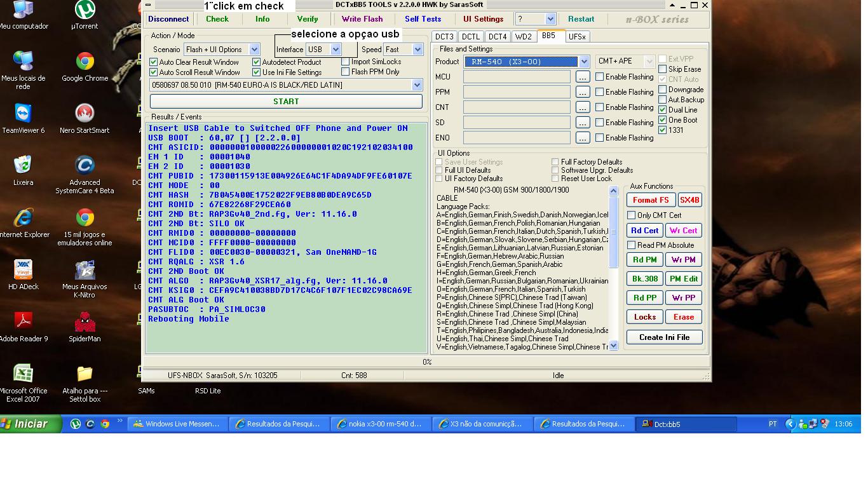Open Meus locais de rede icon
This screenshot has height=488, width=868.
click(24, 69)
